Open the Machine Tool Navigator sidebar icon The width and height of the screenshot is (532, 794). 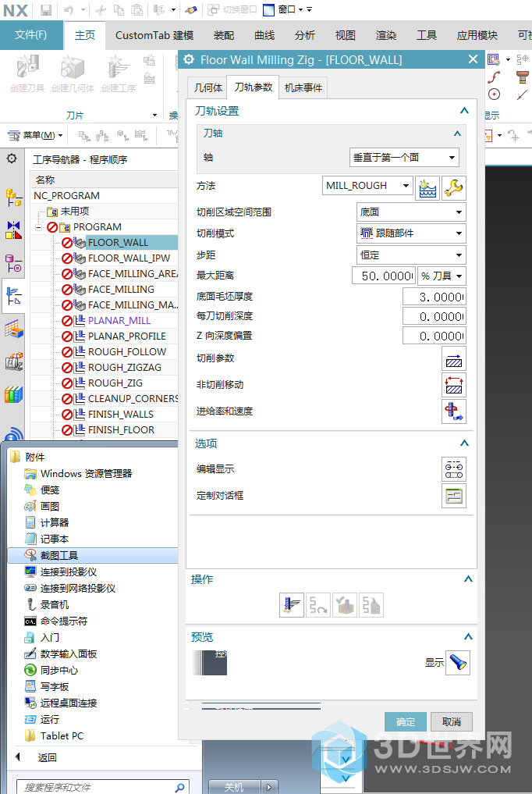tap(14, 361)
